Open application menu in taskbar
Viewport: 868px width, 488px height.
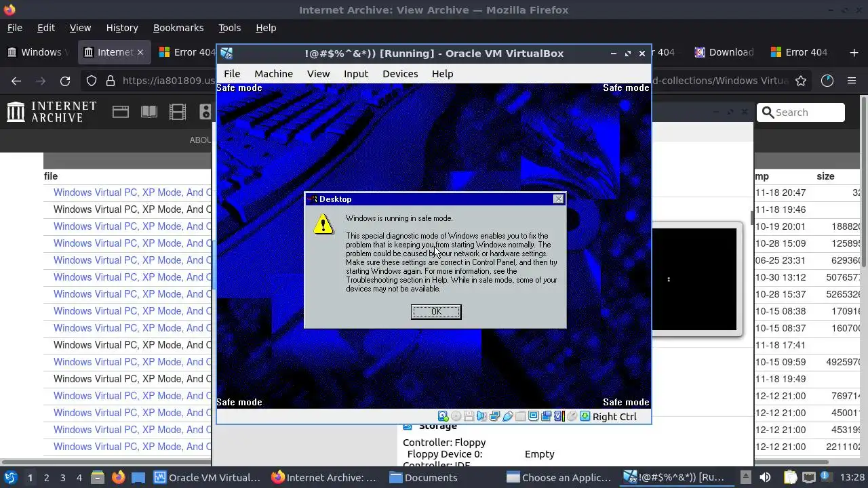10,477
